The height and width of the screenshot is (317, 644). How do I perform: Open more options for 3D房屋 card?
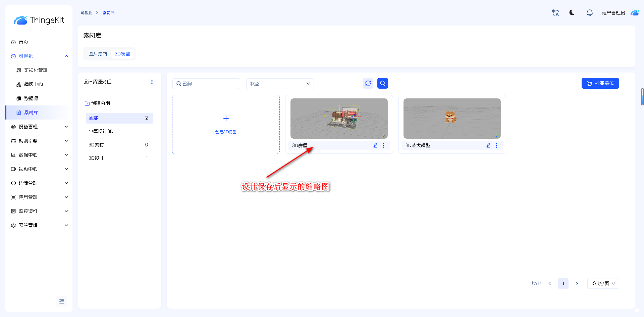(x=383, y=145)
